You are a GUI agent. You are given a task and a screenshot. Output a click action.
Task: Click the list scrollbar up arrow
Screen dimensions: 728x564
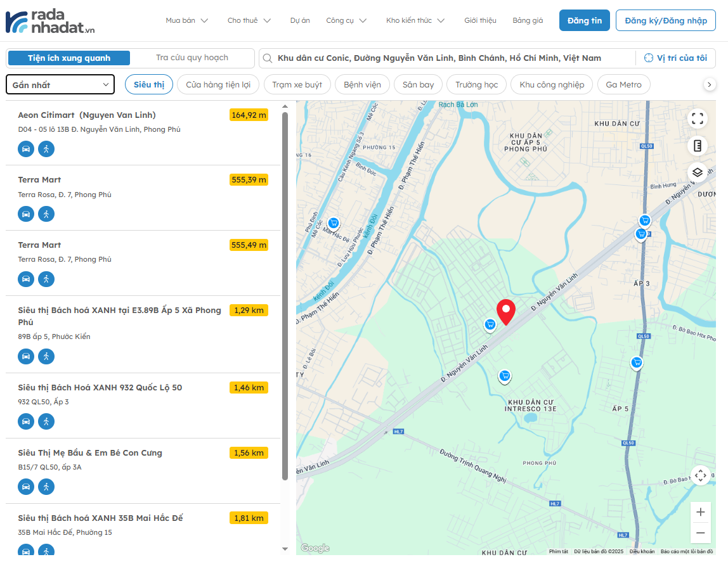click(x=285, y=106)
